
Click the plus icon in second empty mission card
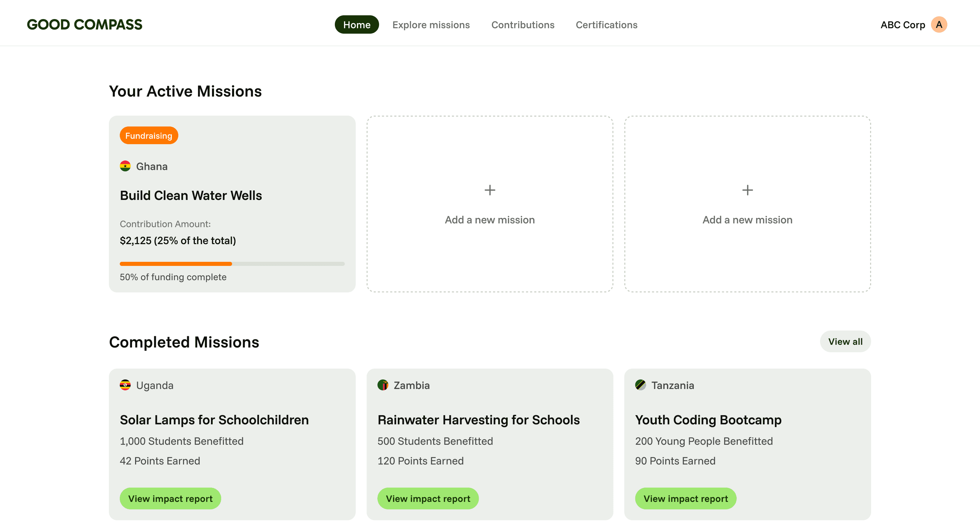tap(747, 190)
